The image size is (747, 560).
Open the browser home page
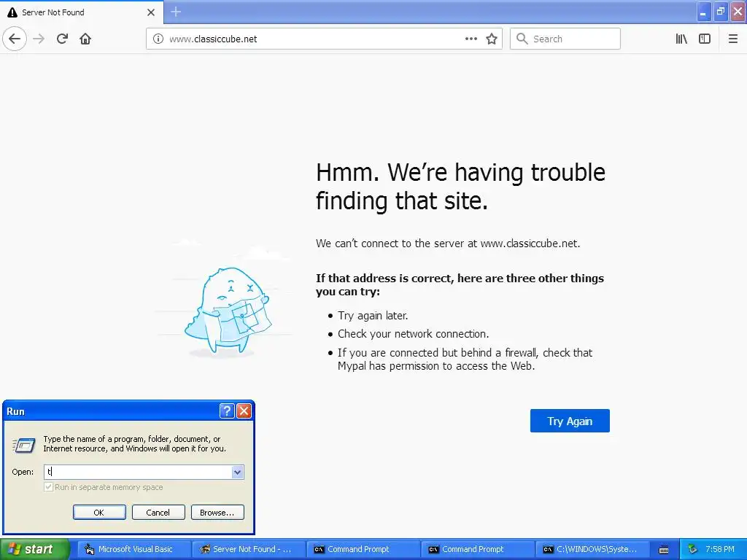[x=85, y=39]
